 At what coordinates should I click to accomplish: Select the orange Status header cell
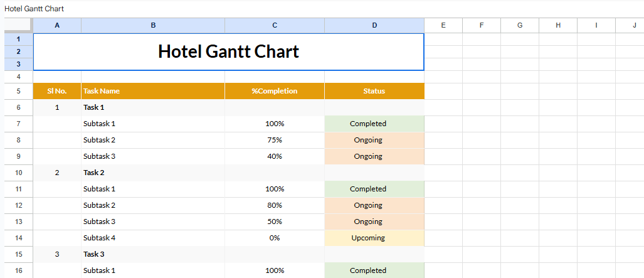tap(374, 91)
